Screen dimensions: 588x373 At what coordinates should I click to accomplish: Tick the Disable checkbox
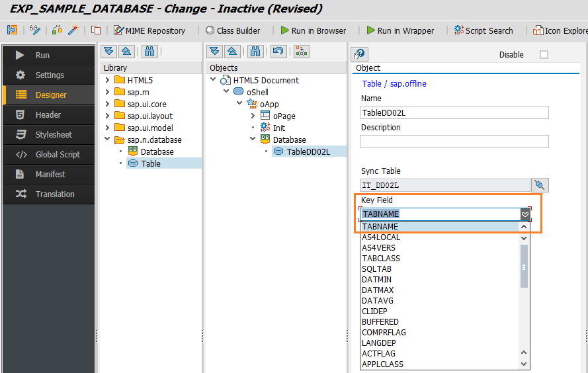[544, 55]
